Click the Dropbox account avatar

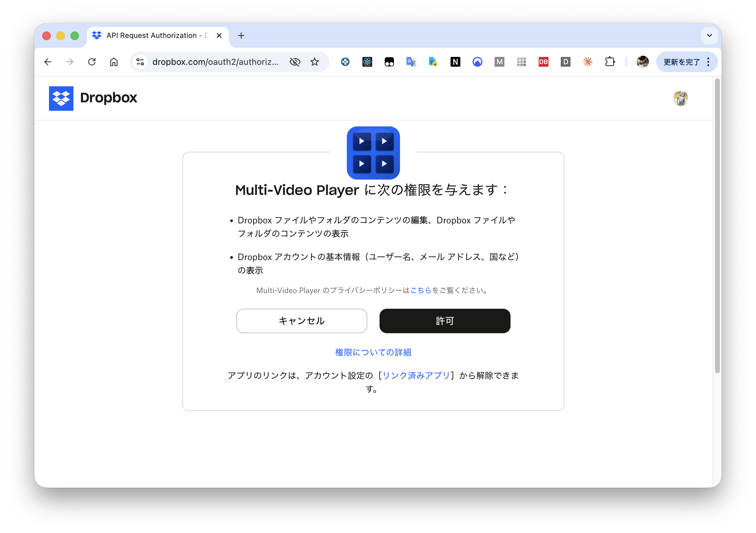click(681, 98)
